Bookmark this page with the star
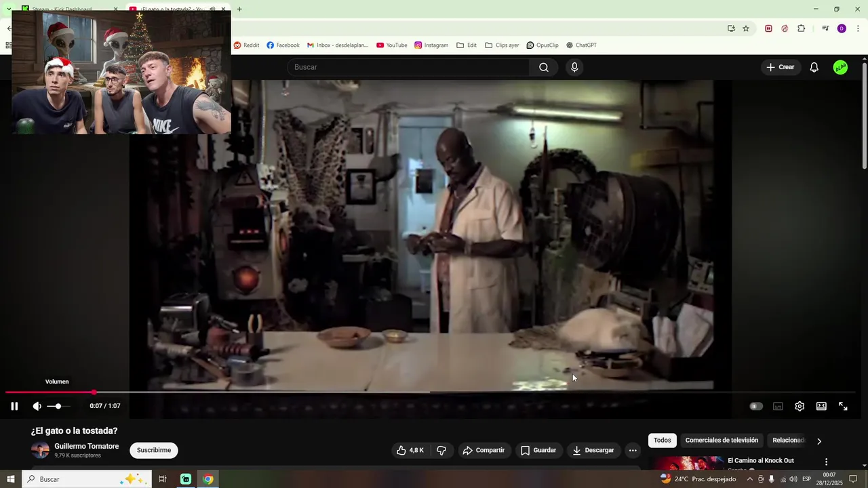 746,28
